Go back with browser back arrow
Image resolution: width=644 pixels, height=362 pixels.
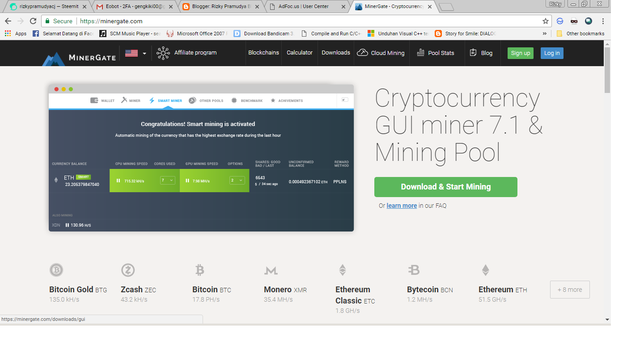click(x=8, y=21)
